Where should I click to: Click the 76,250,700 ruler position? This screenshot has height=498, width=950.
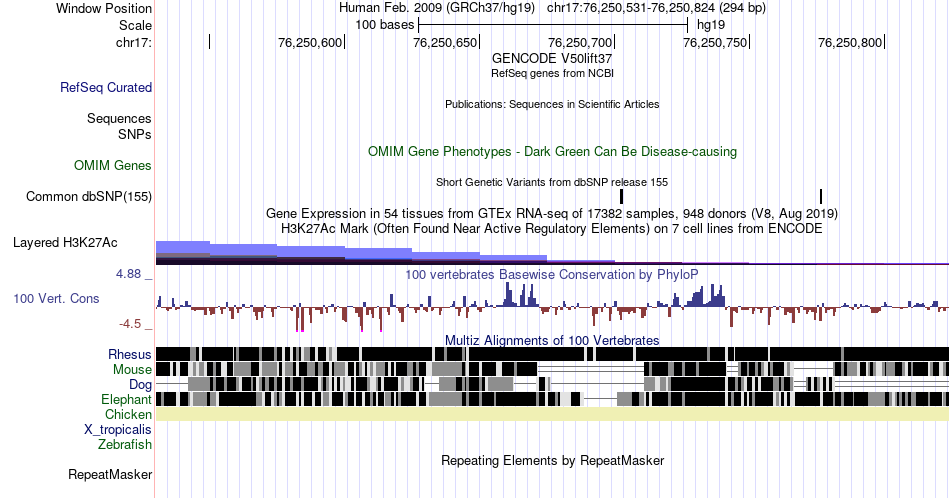pyautogui.click(x=580, y=42)
